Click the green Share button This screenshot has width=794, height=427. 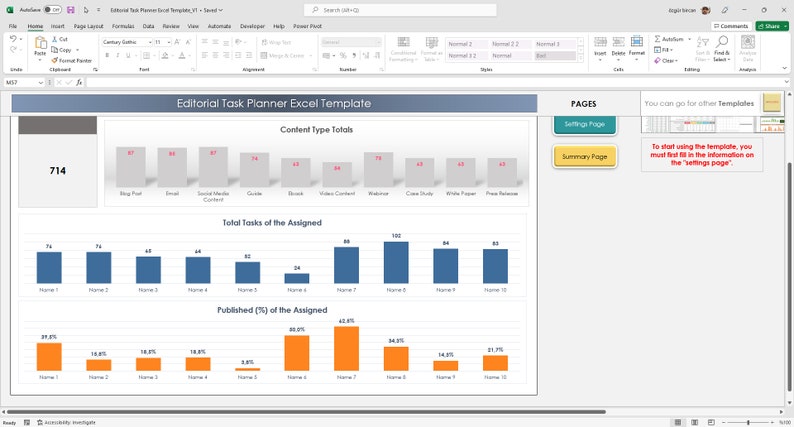click(772, 26)
